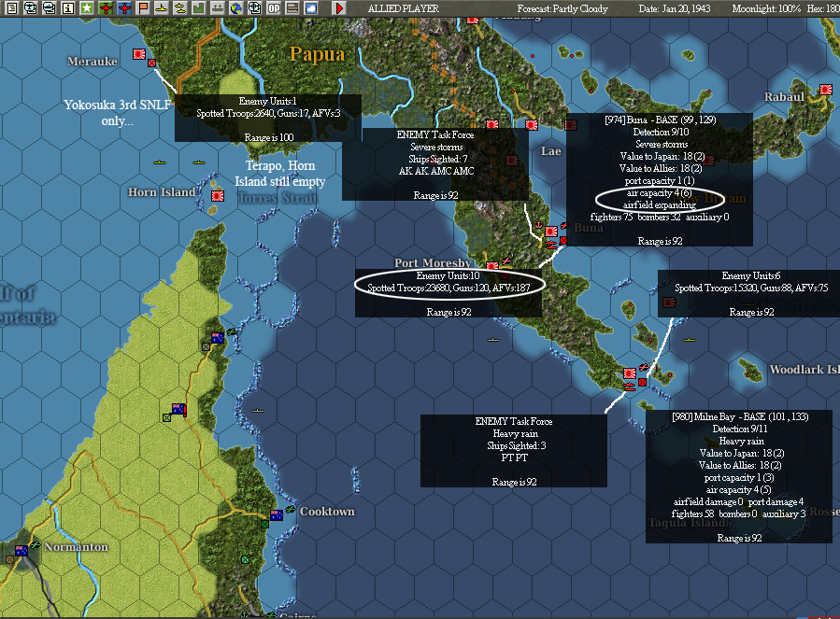Click the green factory industry icon

(199, 8)
